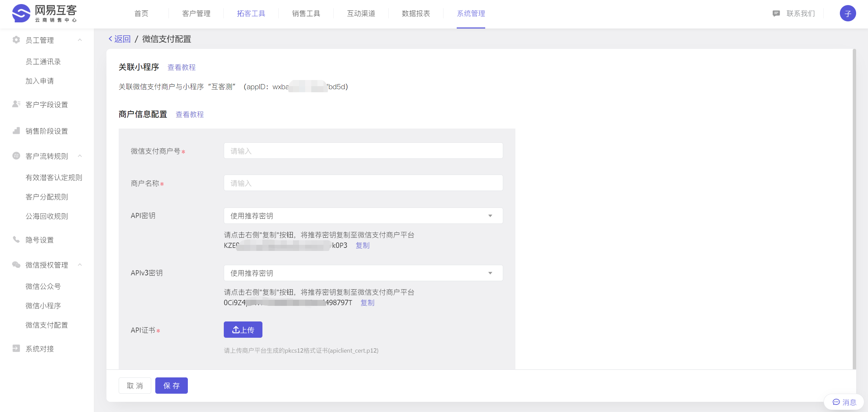Open 公海回收规则 in sidebar
Image resolution: width=868 pixels, height=412 pixels.
pyautogui.click(x=47, y=216)
